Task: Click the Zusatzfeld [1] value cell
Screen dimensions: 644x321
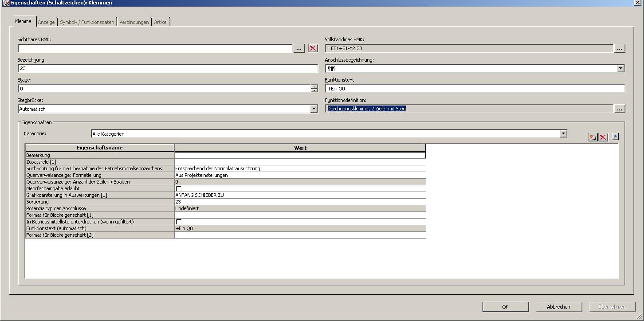Action: point(300,162)
